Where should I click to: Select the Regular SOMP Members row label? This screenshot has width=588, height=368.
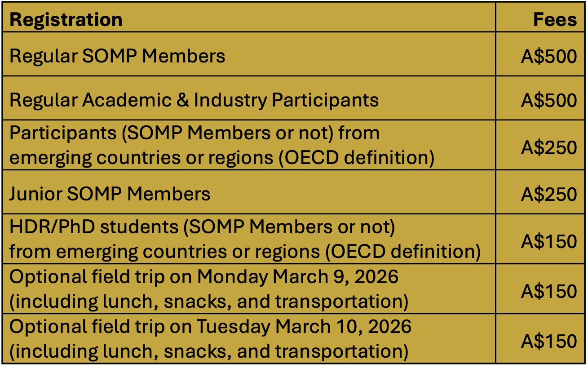pyautogui.click(x=117, y=56)
